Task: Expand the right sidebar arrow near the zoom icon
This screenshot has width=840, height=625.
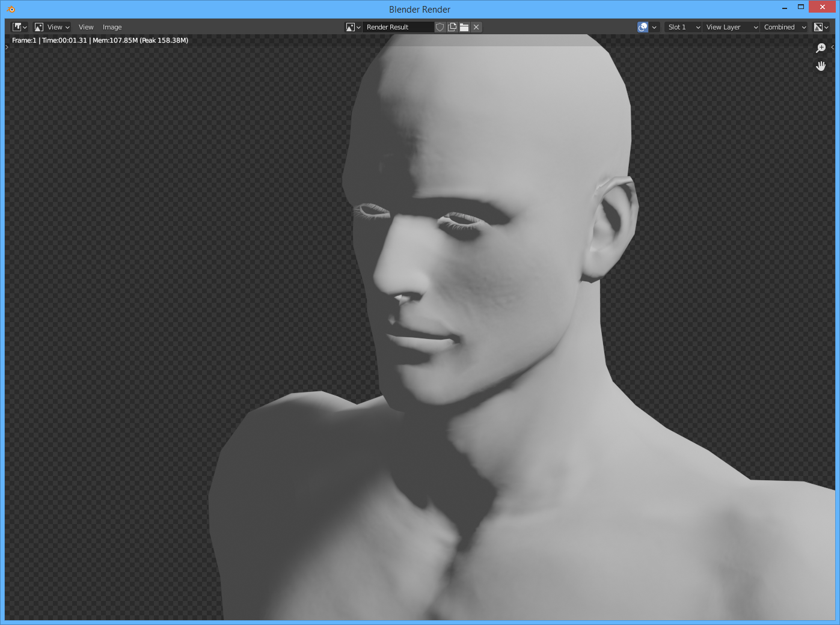Action: (x=832, y=47)
